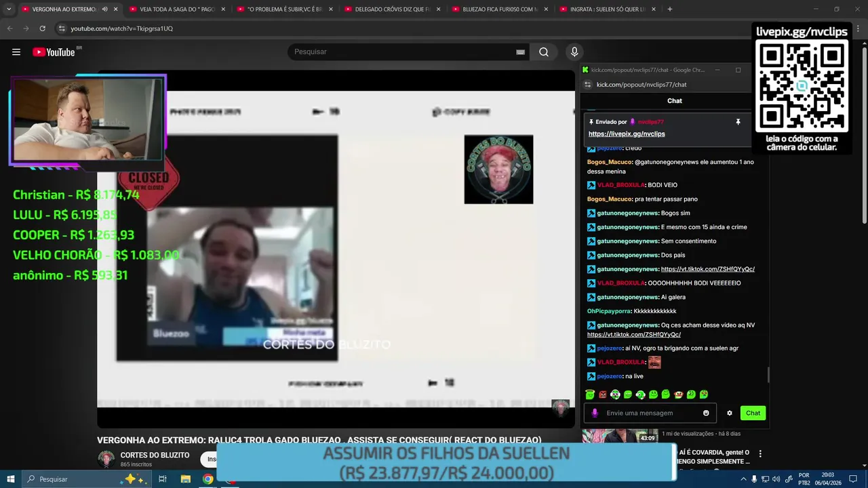Click the CORTES DO BLUZITO channel avatar in the video

coord(498,169)
